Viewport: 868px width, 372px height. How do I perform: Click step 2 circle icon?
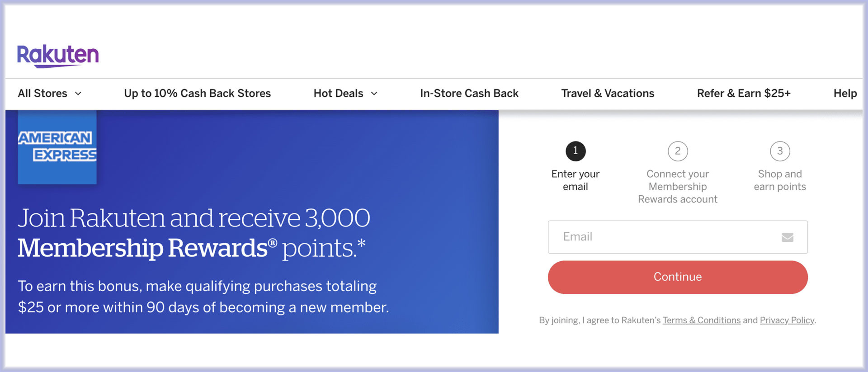(x=678, y=151)
